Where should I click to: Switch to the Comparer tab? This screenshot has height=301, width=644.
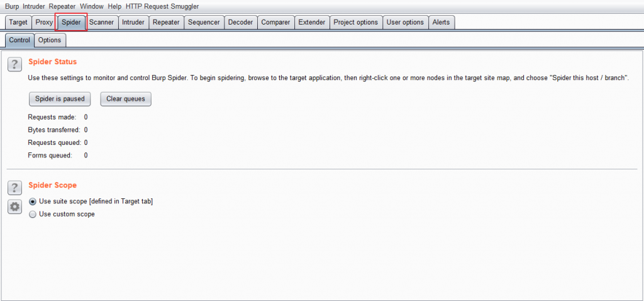tap(275, 22)
